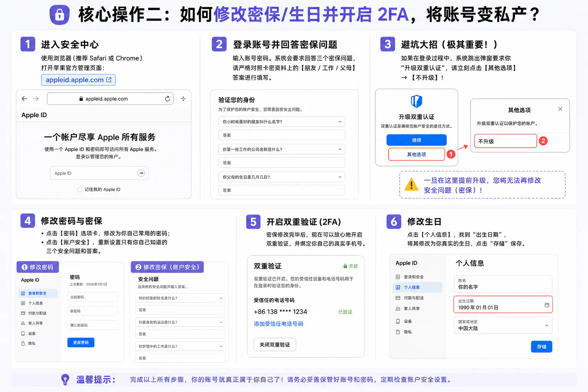The image size is (588, 392).
Task: Open 登录和安全 in the 修改密码 sidebar
Action: (x=38, y=293)
